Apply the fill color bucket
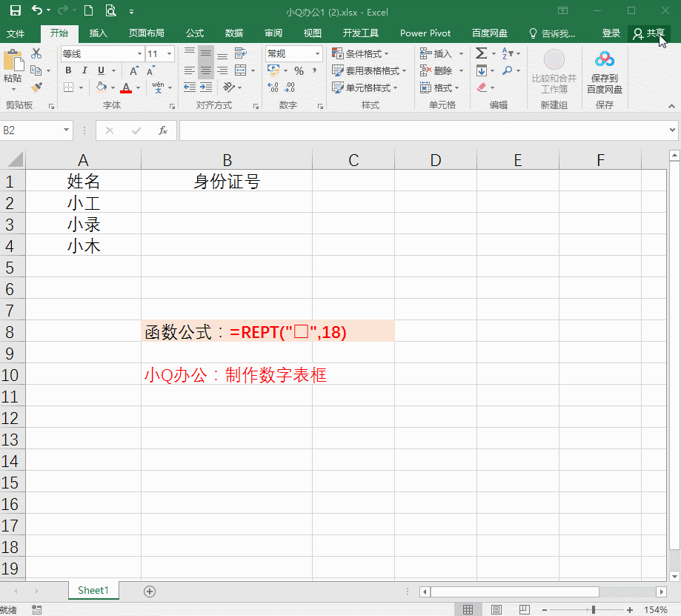This screenshot has width=681, height=616. pos(102,87)
